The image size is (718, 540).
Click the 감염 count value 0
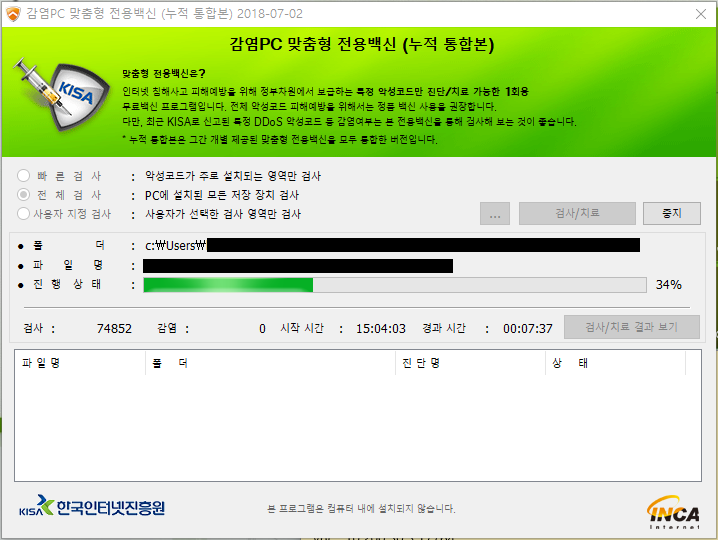[262, 329]
